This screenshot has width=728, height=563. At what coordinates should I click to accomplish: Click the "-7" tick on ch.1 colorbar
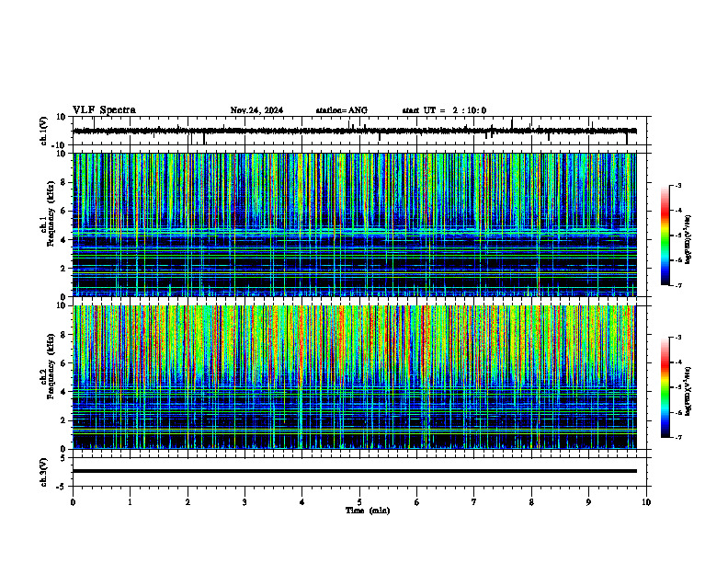coord(678,285)
